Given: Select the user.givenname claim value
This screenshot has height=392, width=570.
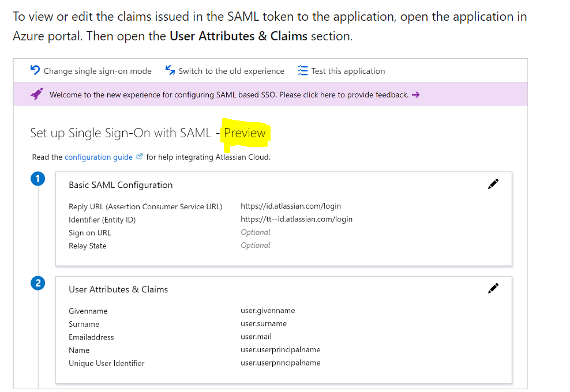Looking at the screenshot, I should [267, 310].
